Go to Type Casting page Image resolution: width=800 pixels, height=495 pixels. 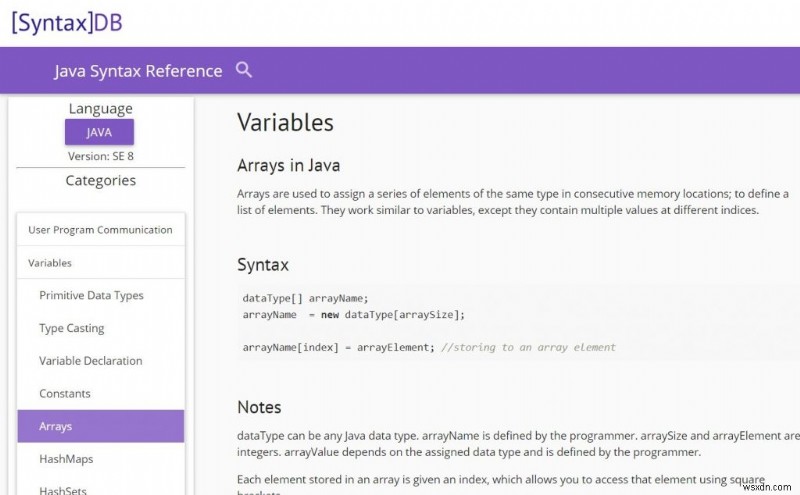[x=71, y=328]
